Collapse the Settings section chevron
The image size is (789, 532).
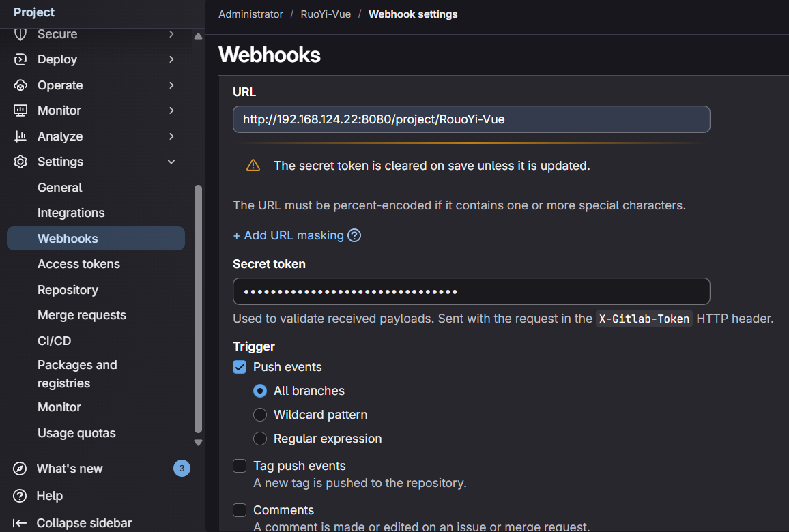coord(171,162)
